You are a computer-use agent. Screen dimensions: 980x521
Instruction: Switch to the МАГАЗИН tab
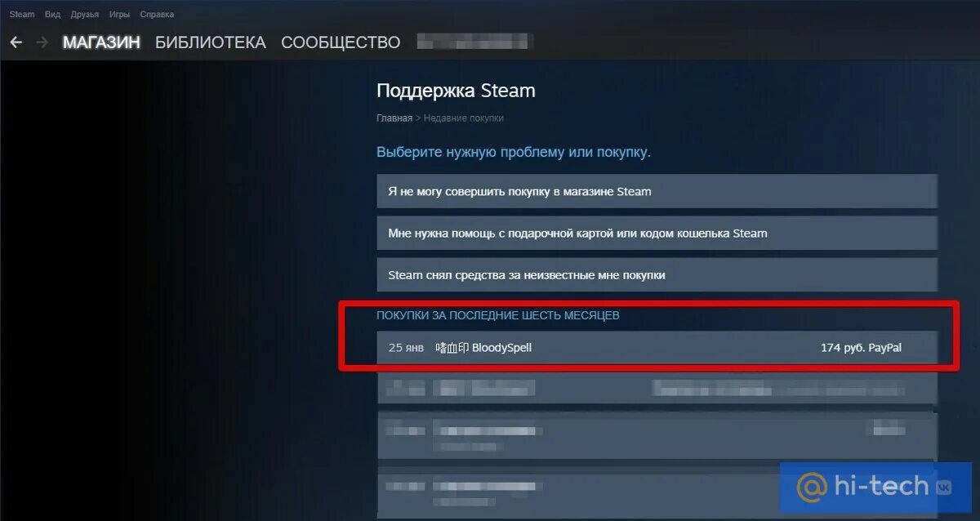[101, 42]
